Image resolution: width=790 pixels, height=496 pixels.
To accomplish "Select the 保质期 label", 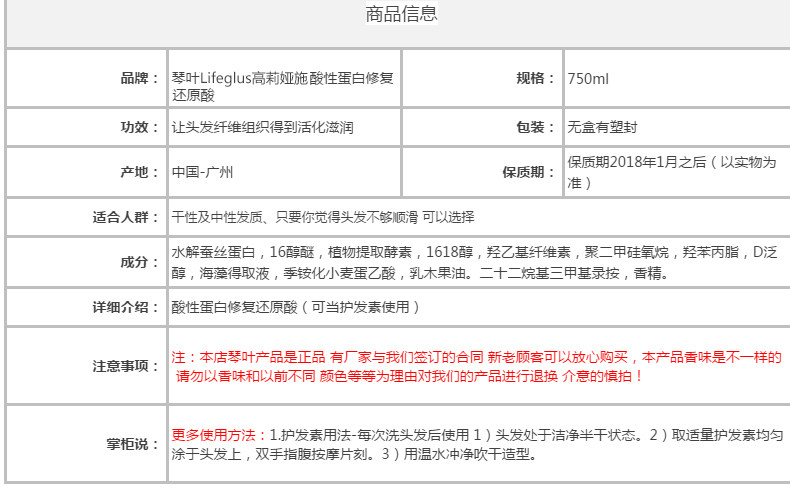I will [x=528, y=172].
